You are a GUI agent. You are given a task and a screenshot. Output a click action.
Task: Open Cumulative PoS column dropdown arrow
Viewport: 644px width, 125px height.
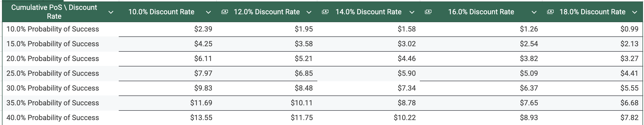point(111,12)
